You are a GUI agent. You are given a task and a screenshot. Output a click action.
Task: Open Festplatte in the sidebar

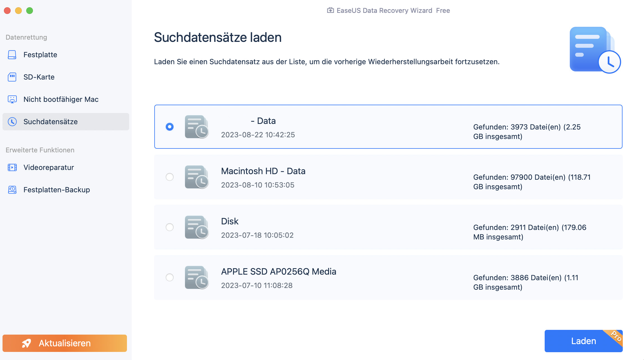click(66, 55)
